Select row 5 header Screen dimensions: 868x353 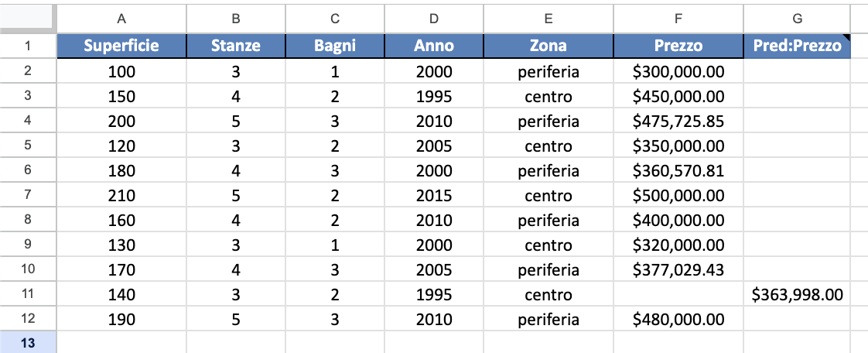(28, 146)
